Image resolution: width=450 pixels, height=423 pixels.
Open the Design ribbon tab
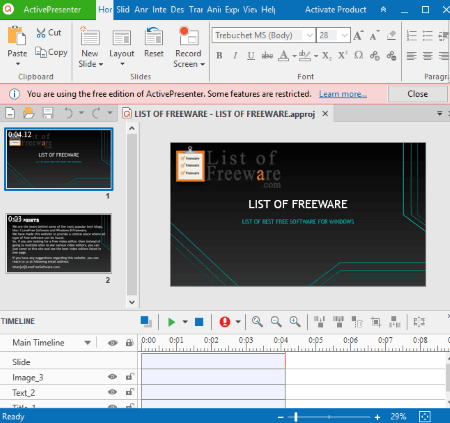[x=177, y=10]
